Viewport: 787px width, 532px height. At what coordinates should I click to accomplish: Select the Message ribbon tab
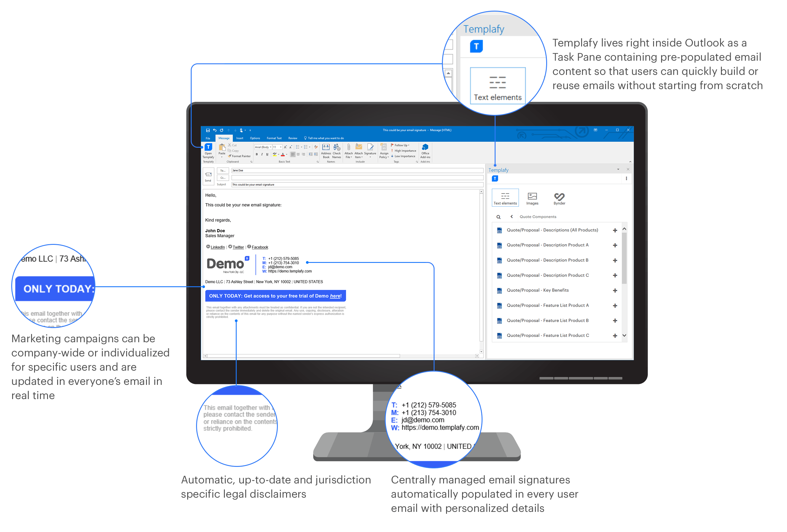click(x=224, y=138)
